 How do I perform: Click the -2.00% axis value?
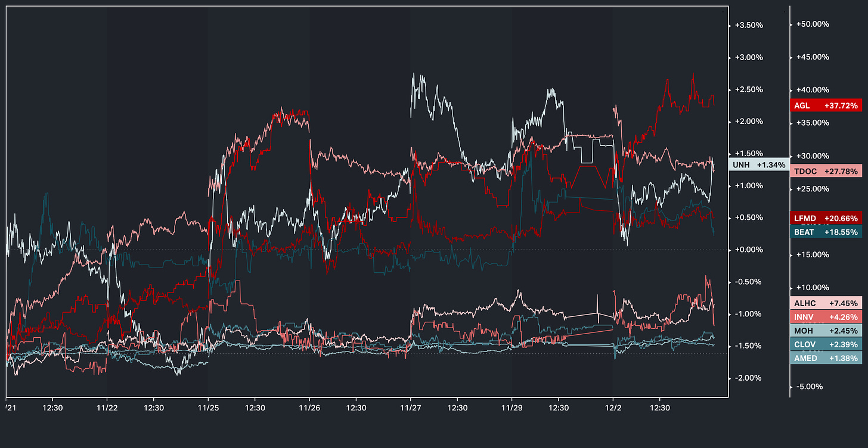(749, 378)
